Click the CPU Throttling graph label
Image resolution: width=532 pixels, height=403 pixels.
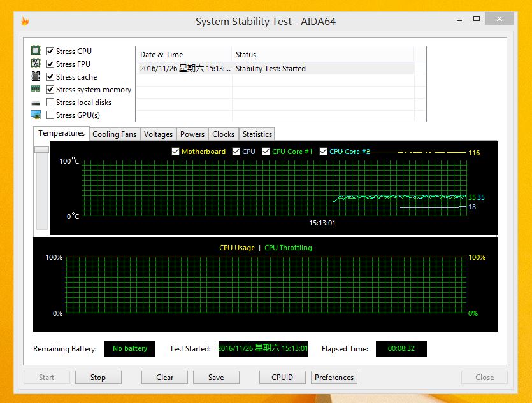pyautogui.click(x=288, y=248)
